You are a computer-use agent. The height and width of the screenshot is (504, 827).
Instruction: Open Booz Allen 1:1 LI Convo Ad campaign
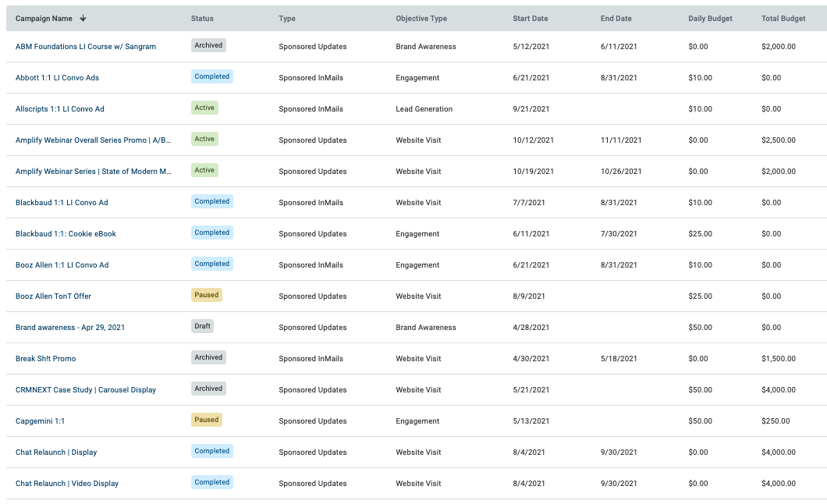[x=62, y=264]
